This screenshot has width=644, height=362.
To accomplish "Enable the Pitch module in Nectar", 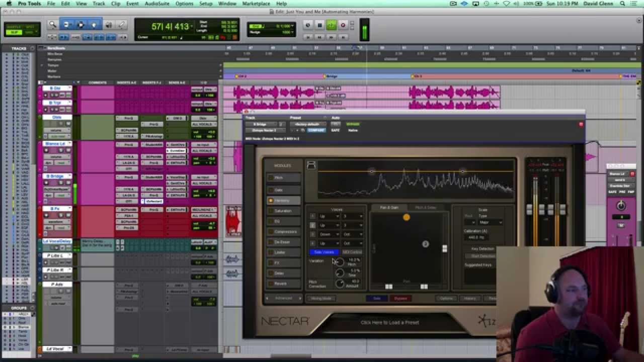I will pos(271,177).
